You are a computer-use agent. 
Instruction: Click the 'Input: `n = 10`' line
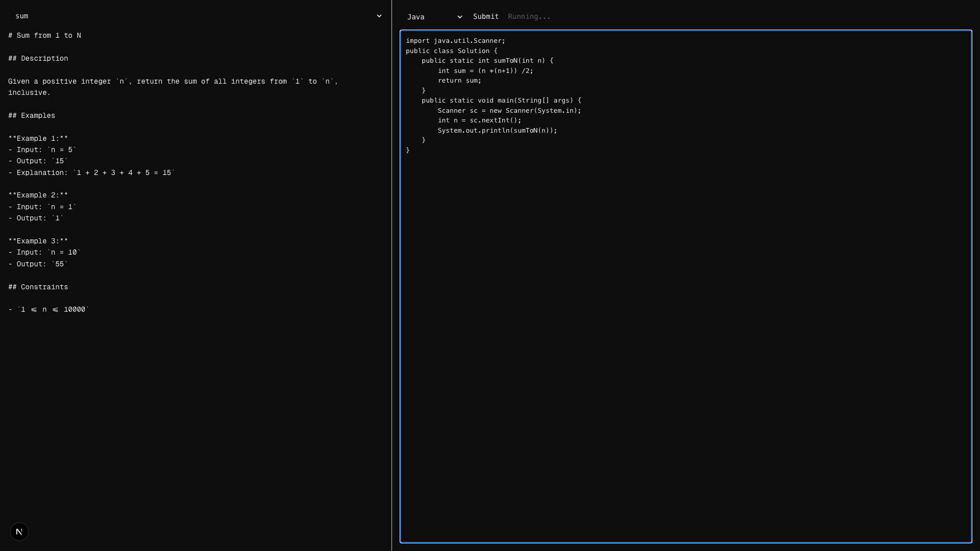[x=44, y=253]
